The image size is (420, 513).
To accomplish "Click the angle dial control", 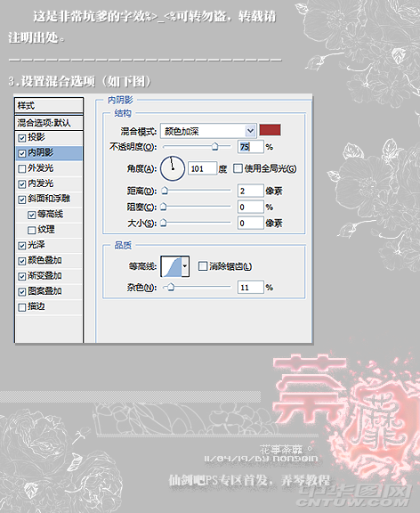I will coord(173,168).
